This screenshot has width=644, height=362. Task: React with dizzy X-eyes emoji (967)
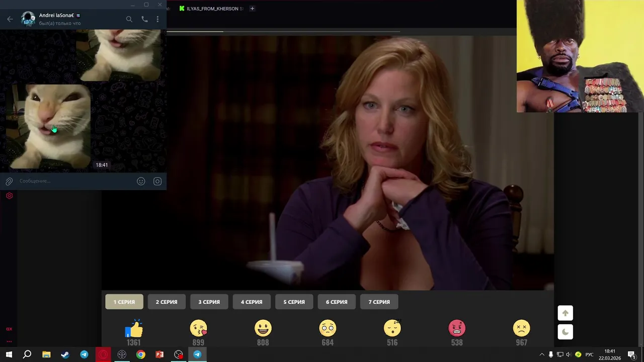point(521,329)
